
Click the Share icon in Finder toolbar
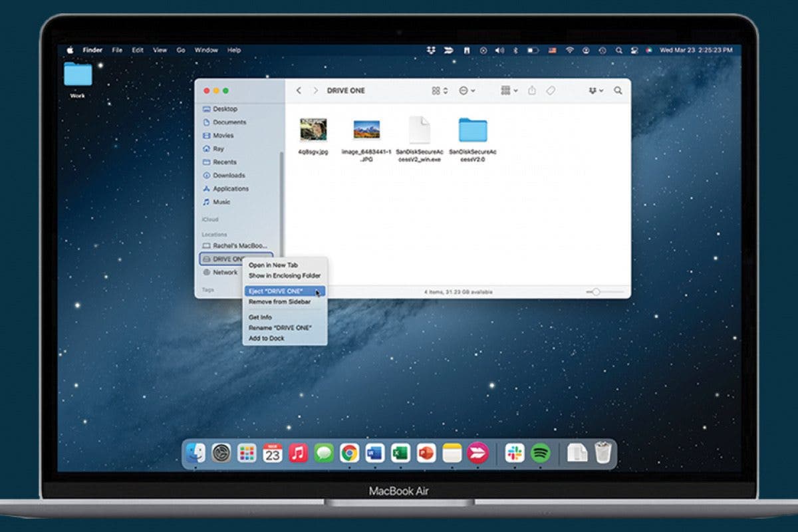[x=531, y=90]
